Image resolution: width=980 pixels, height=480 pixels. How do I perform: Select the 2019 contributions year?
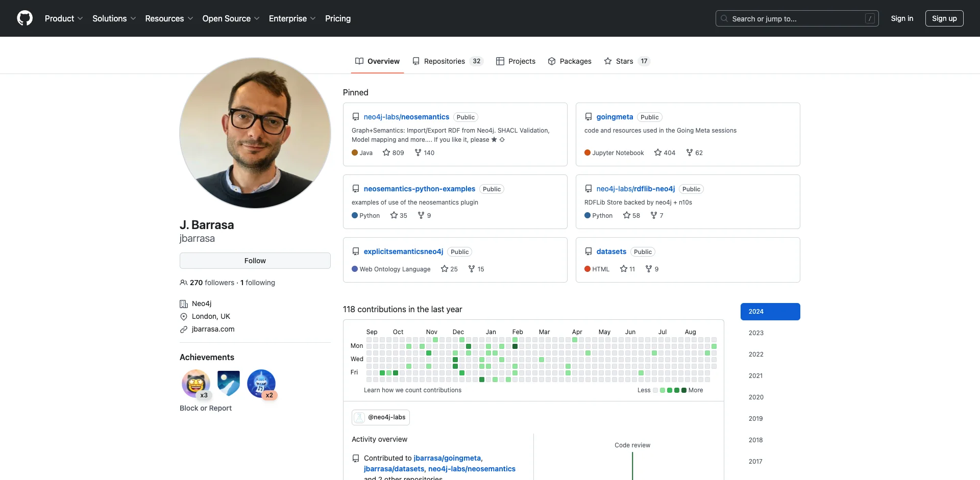pyautogui.click(x=770, y=419)
